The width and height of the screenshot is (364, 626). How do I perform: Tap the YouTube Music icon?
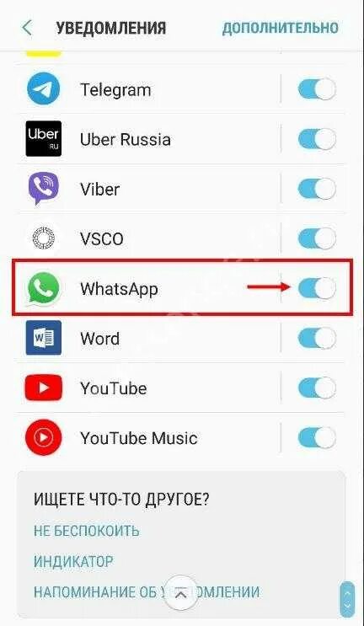(43, 438)
